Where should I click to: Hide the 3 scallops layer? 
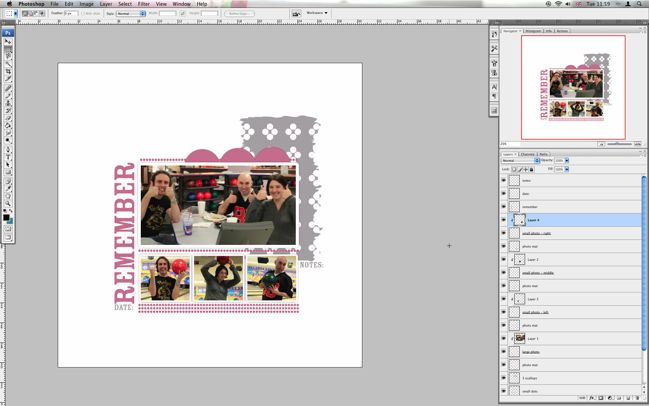tap(504, 378)
